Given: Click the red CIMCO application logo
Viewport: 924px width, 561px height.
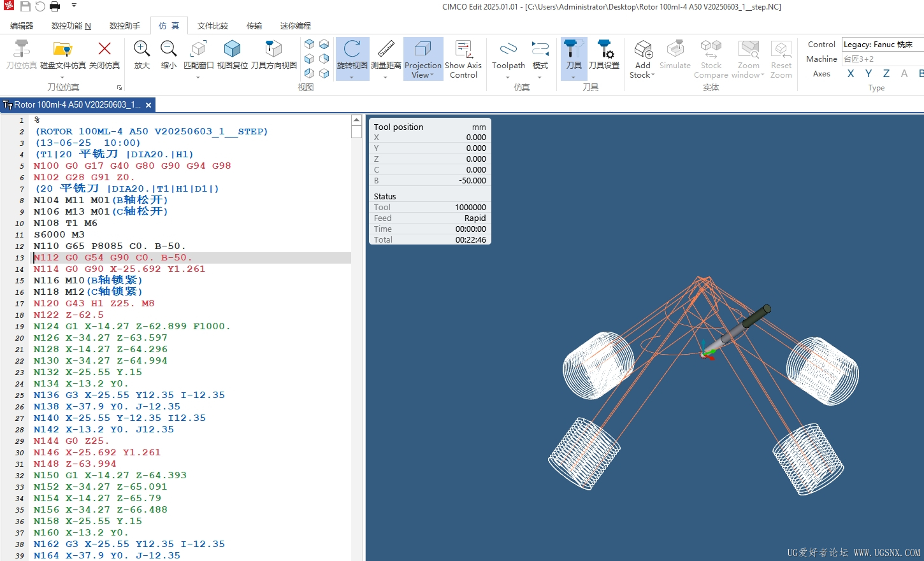Looking at the screenshot, I should pos(8,6).
